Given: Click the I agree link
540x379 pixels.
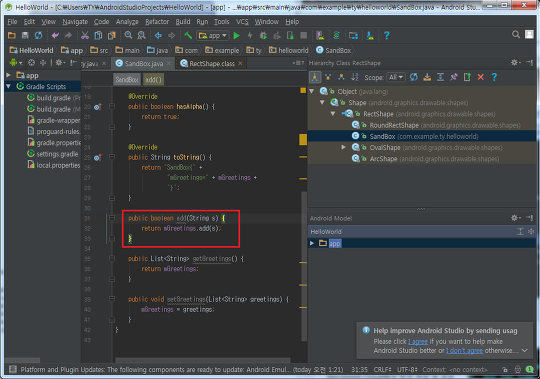Looking at the screenshot, I should 418,341.
